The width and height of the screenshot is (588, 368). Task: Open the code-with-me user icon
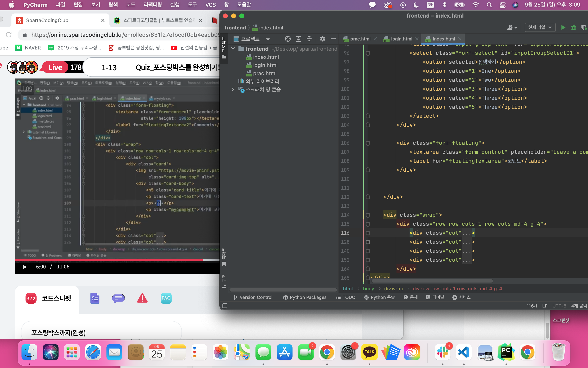pyautogui.click(x=512, y=28)
